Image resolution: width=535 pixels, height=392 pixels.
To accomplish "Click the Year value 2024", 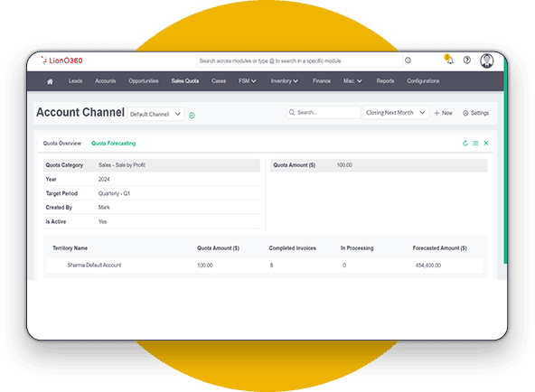I will tap(104, 180).
